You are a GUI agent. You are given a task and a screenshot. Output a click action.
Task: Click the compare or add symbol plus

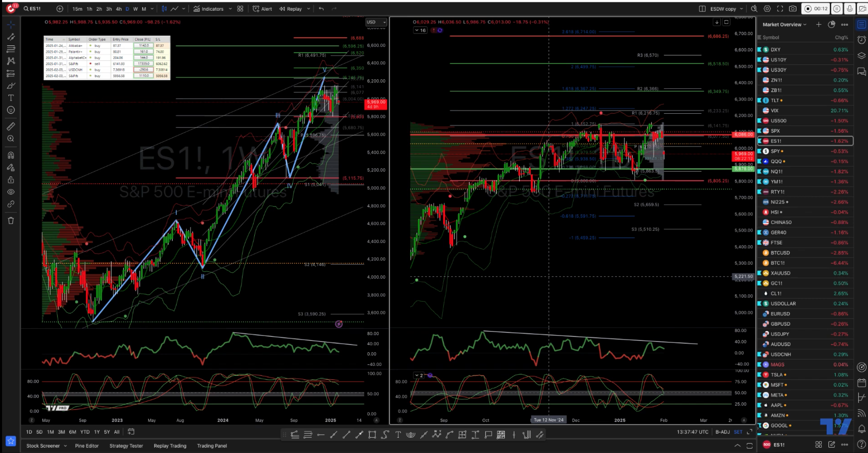click(x=60, y=9)
